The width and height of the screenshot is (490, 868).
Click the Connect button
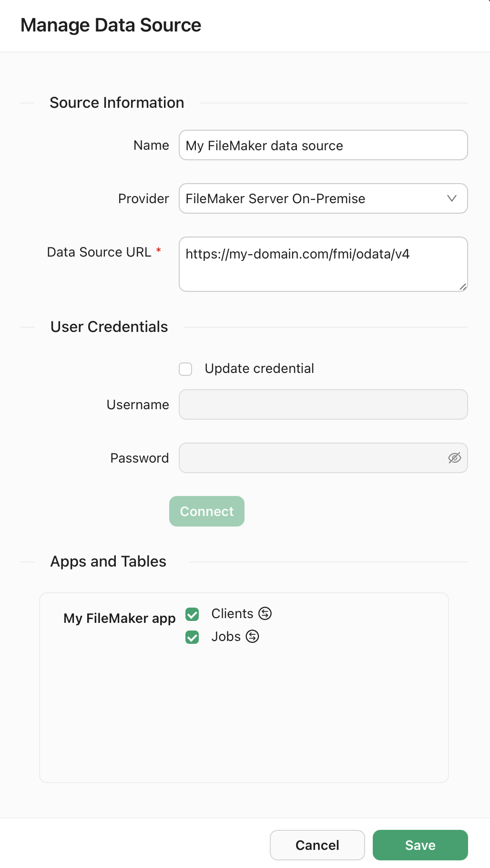pos(206,511)
